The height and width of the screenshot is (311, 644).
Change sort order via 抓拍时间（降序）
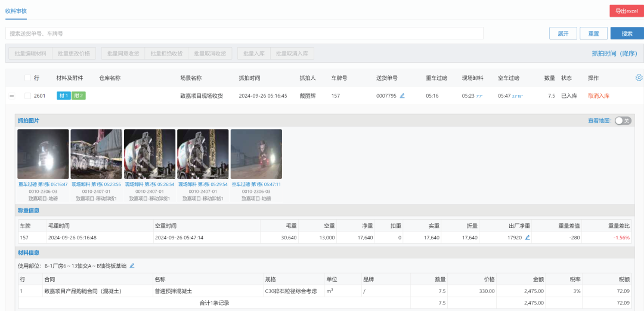tap(615, 53)
